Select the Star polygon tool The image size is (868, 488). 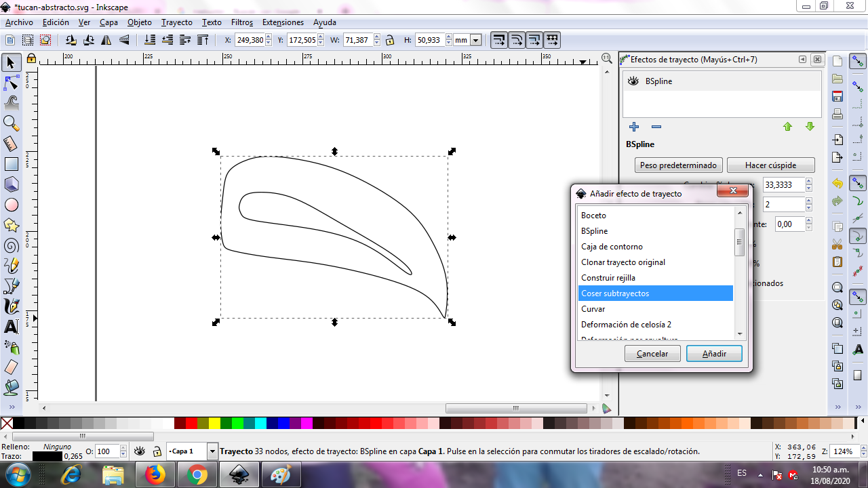click(x=11, y=225)
